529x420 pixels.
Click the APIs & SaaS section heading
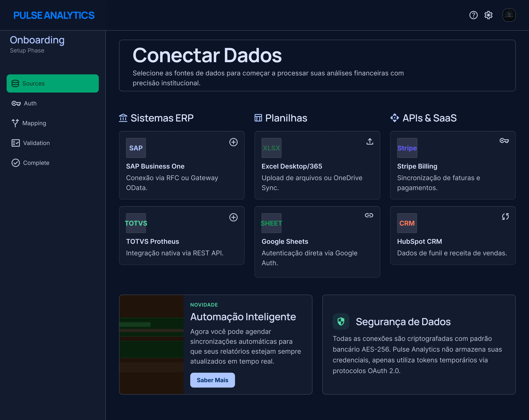[x=430, y=118]
